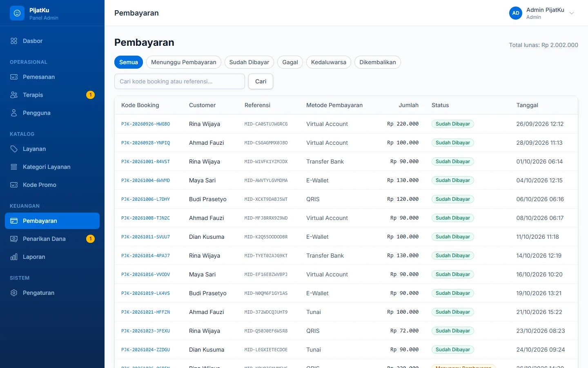Open the Pengguna menu item

[x=52, y=113]
